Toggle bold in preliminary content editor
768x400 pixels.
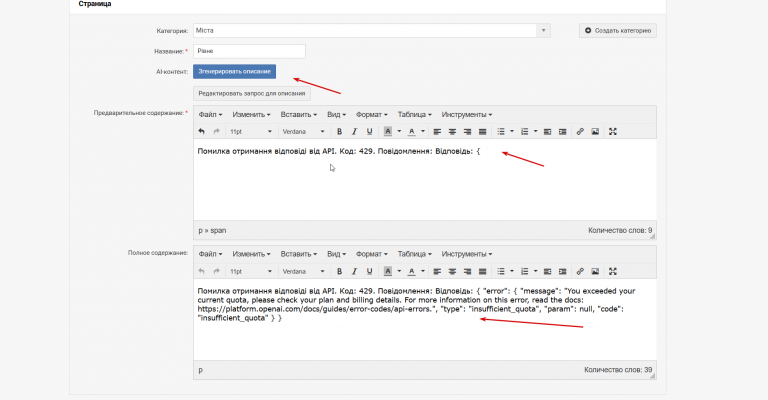point(339,132)
